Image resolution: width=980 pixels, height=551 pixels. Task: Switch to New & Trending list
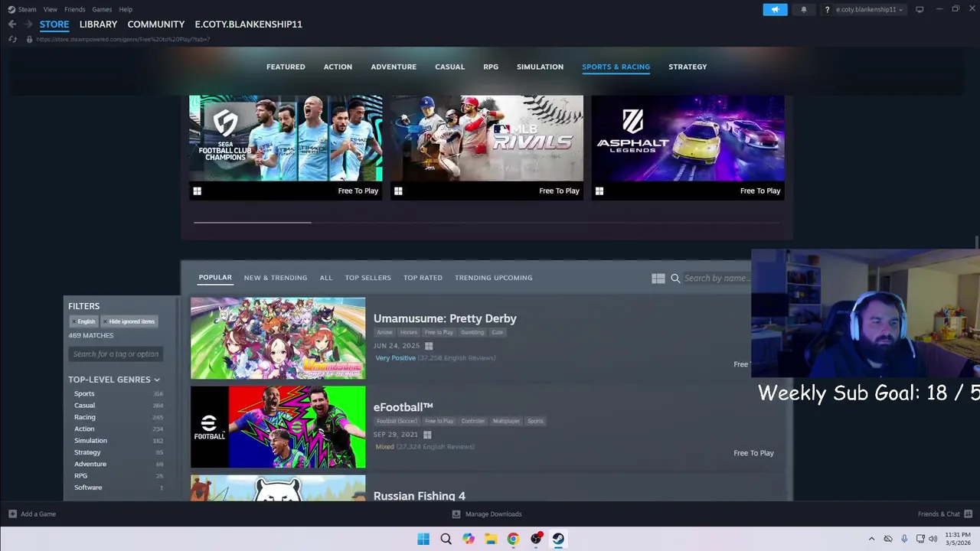point(276,278)
